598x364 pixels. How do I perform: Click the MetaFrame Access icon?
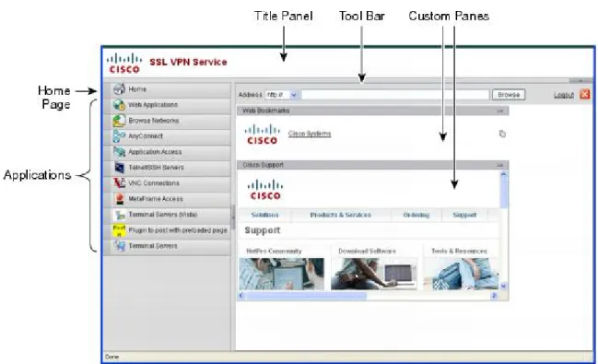(120, 199)
